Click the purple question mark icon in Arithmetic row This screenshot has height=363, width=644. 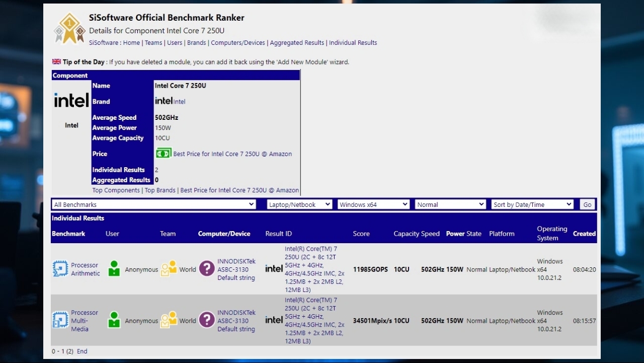pyautogui.click(x=207, y=269)
